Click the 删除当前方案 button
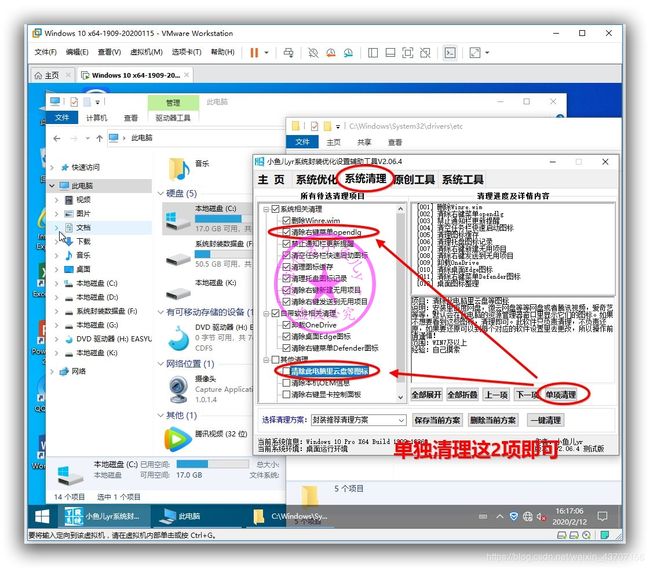Image resolution: width=650 pixels, height=568 pixels. pyautogui.click(x=492, y=420)
